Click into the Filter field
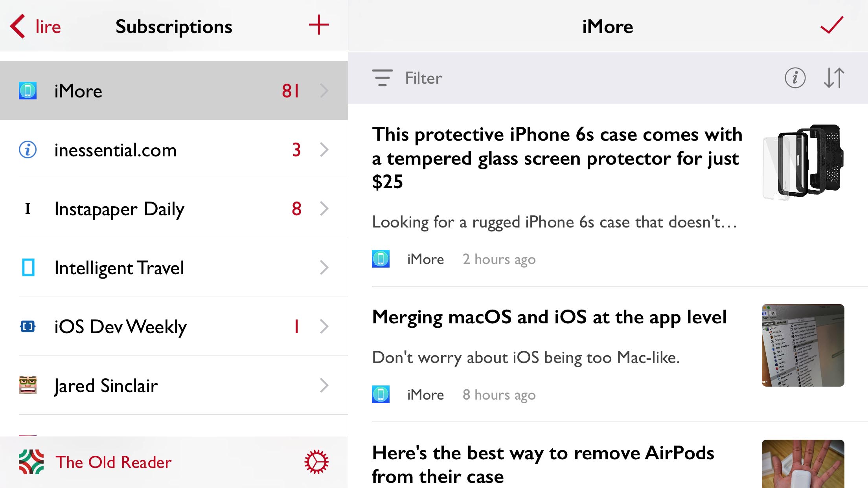Image resolution: width=868 pixels, height=488 pixels. [423, 78]
